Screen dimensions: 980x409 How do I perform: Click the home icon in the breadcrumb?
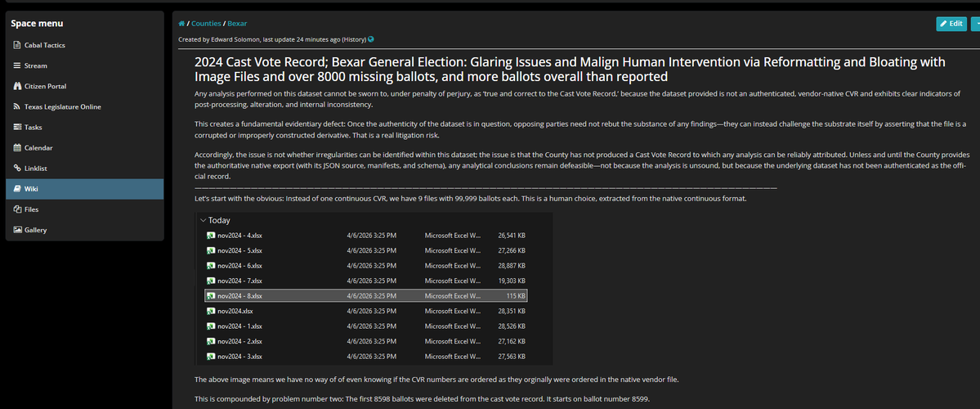click(x=181, y=24)
